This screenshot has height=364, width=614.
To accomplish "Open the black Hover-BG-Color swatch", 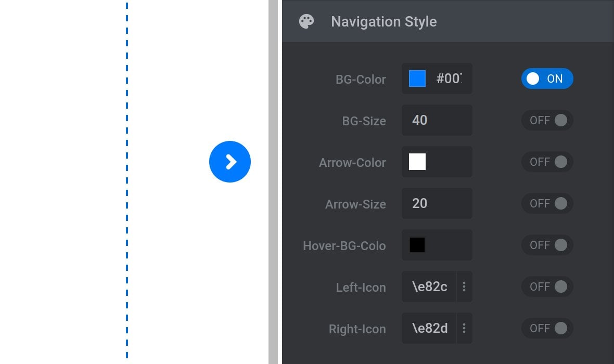I will click(417, 245).
